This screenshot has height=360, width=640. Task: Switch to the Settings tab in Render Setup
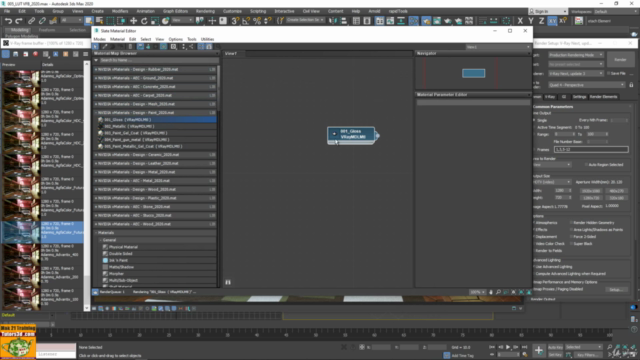[579, 97]
